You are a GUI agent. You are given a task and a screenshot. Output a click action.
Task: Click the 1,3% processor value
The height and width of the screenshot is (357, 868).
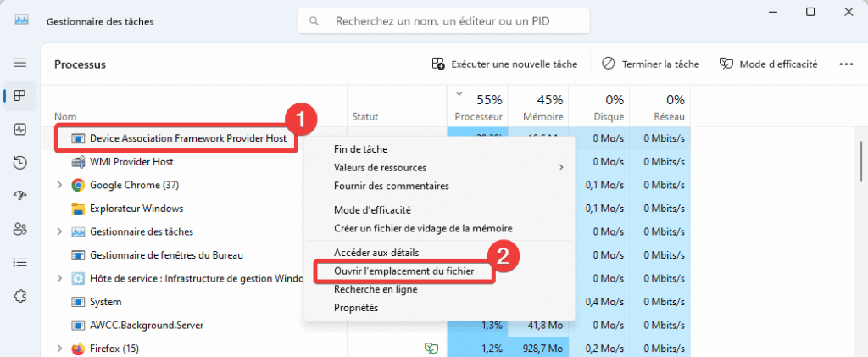pyautogui.click(x=492, y=325)
